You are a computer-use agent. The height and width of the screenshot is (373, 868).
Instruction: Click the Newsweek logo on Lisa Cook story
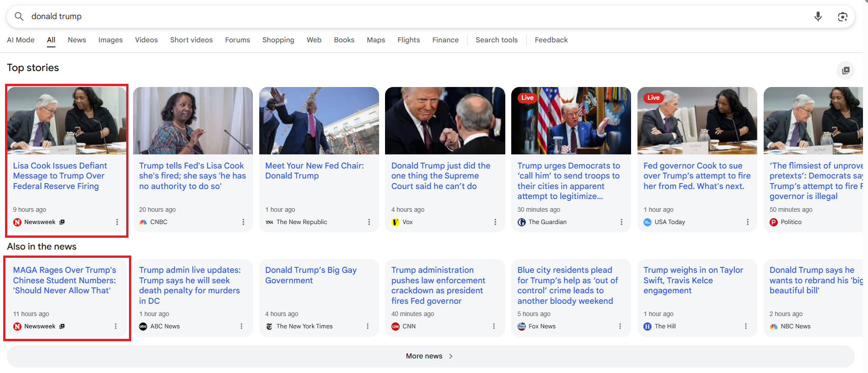tap(17, 222)
